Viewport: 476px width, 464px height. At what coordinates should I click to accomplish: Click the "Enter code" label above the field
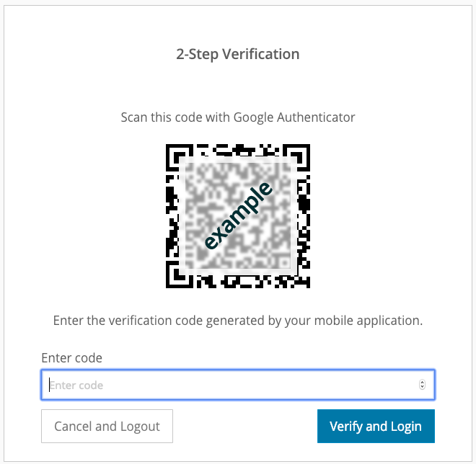[x=71, y=358]
